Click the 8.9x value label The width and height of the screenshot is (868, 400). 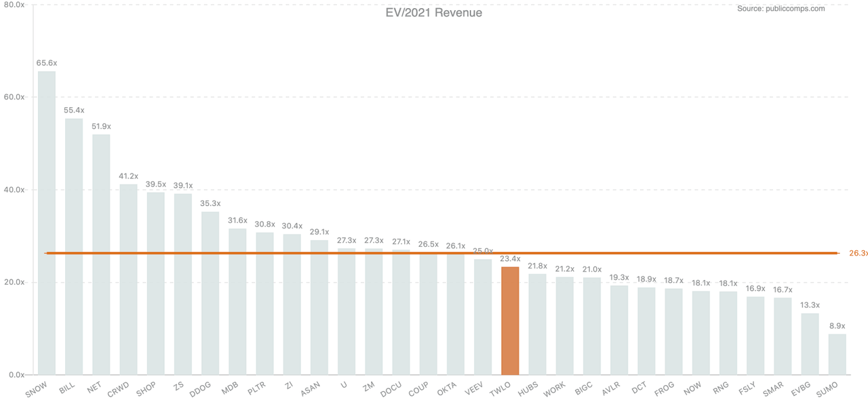click(837, 325)
